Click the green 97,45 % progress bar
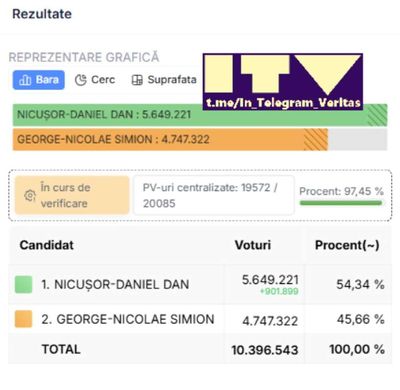The height and width of the screenshot is (390, 400). pos(341,203)
